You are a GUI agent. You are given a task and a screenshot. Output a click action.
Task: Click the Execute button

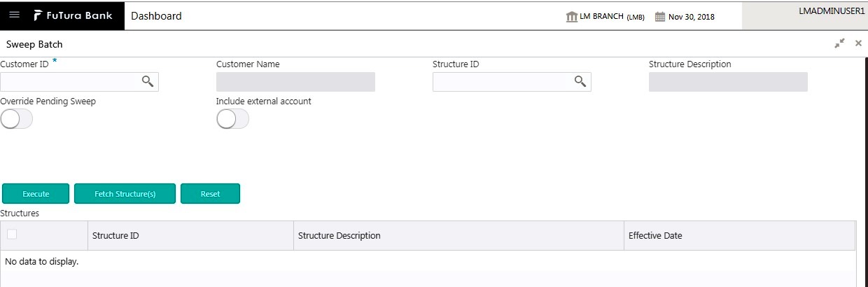pos(36,194)
